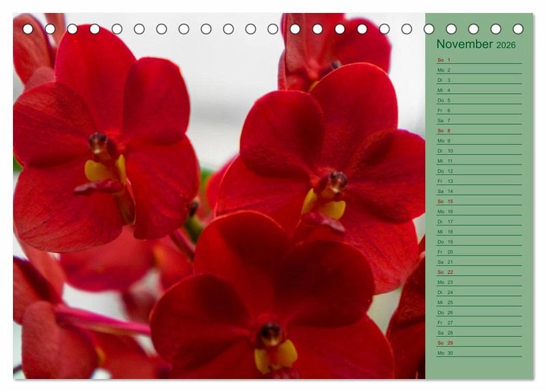Click the last binding hole at top right
This screenshot has width=546, height=392.
point(518,29)
